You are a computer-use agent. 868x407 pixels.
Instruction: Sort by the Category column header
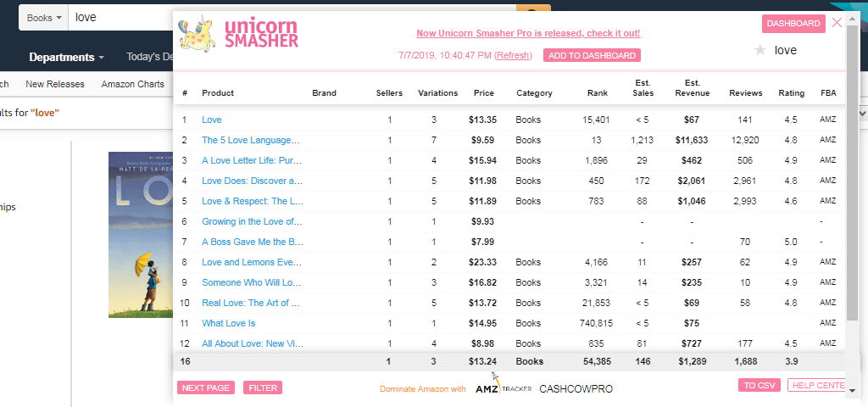click(x=534, y=93)
